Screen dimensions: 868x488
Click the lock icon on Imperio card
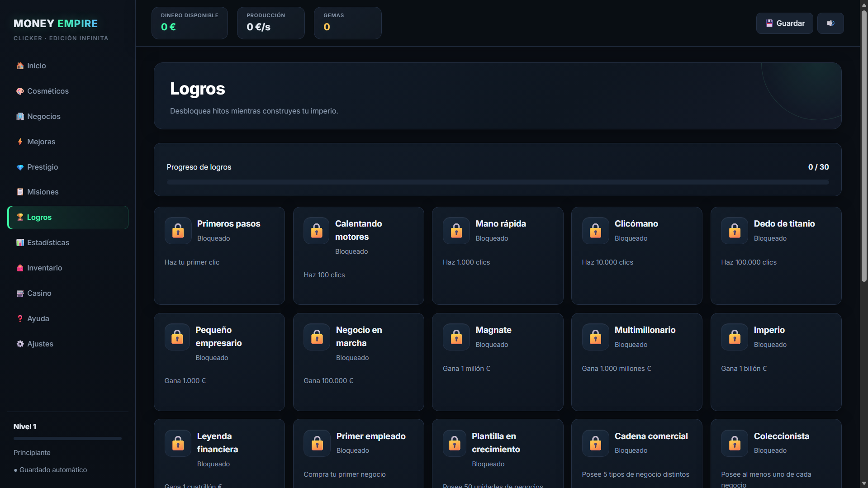coord(735,337)
